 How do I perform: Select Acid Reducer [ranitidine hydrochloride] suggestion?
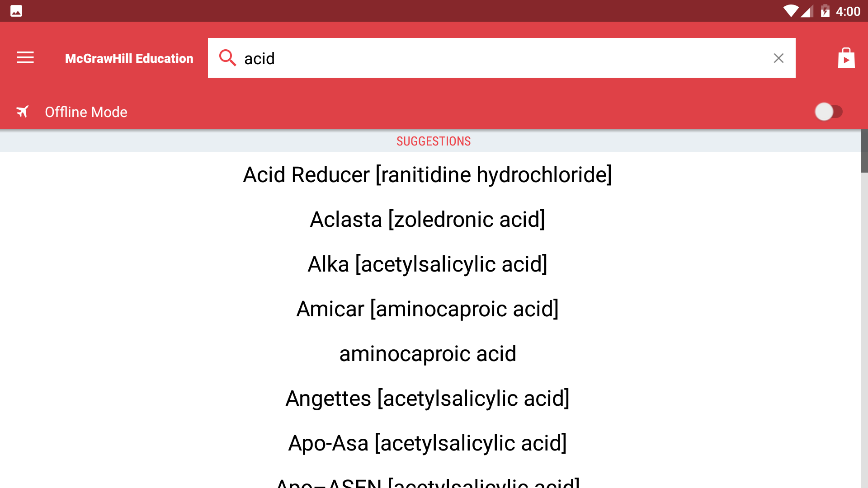click(428, 174)
